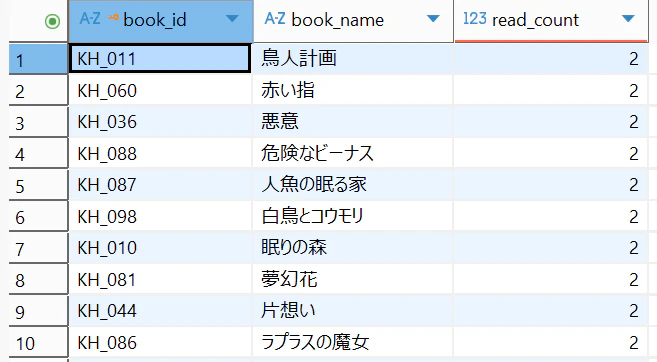Click read_count value in 赤い指 row

pos(634,90)
